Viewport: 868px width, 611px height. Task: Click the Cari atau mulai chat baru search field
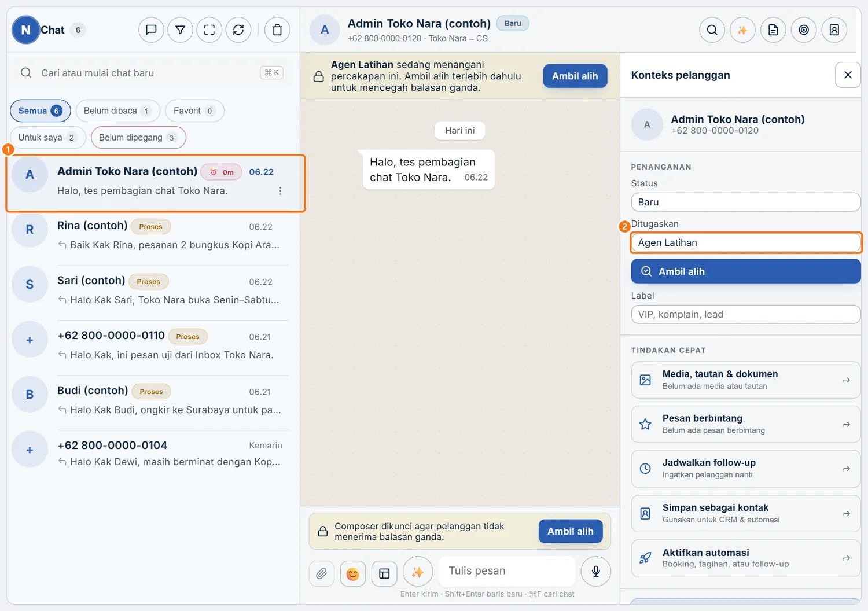tap(149, 73)
